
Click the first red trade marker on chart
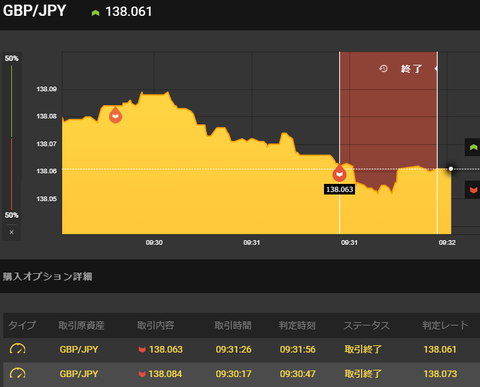tap(115, 115)
